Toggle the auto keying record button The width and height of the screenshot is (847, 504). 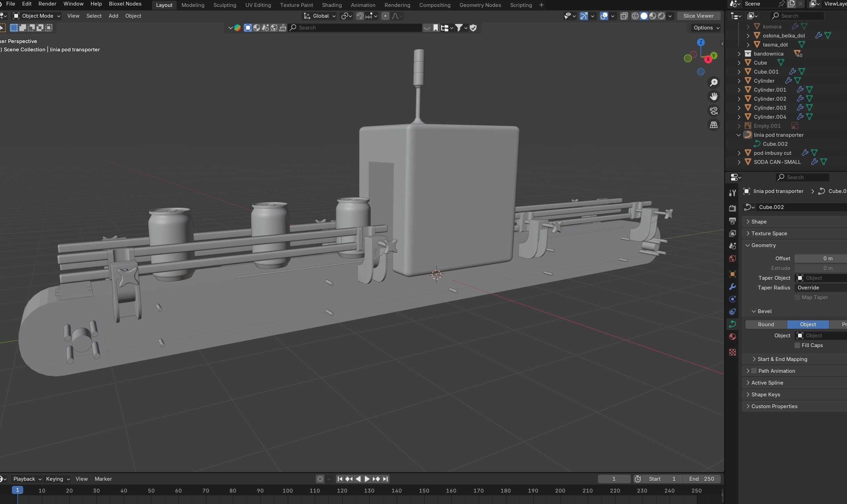coord(320,479)
